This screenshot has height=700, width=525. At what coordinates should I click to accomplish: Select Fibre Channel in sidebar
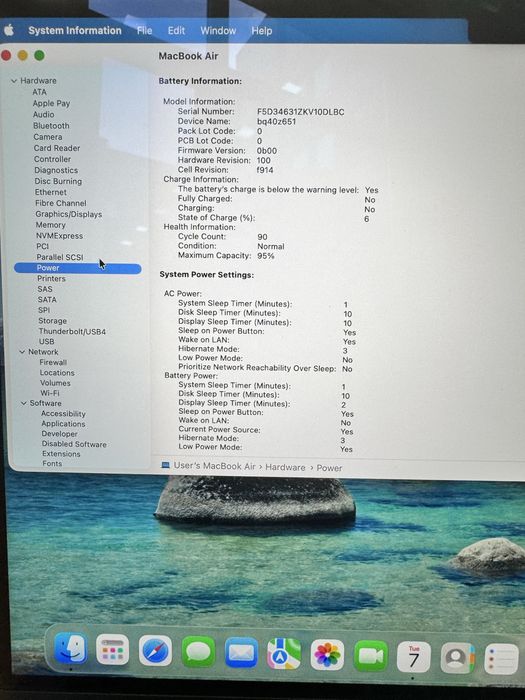coord(61,203)
